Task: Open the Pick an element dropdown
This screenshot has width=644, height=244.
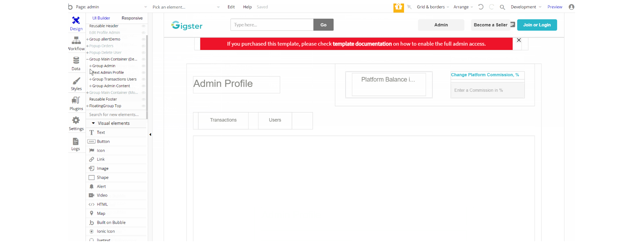Action: (x=186, y=7)
